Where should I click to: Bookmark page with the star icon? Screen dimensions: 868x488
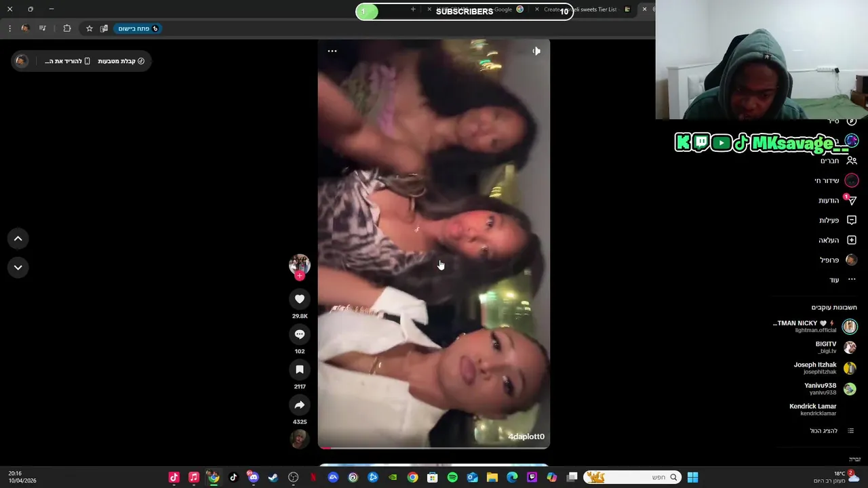[89, 28]
